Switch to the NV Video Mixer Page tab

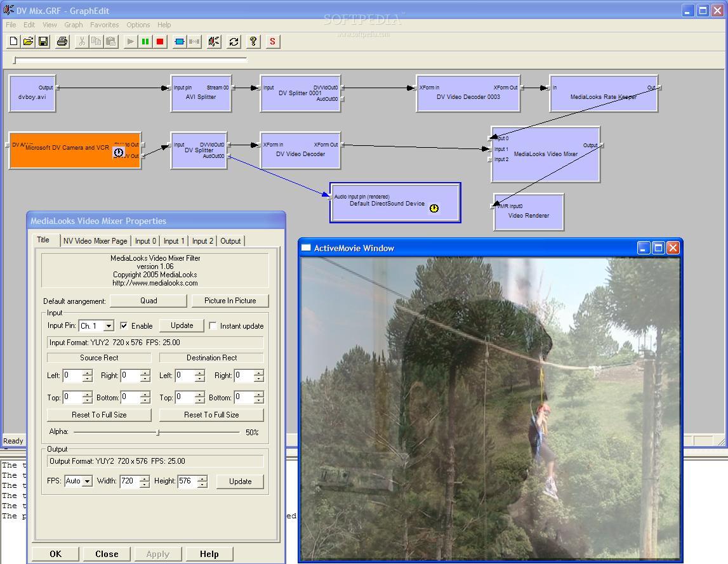click(95, 241)
